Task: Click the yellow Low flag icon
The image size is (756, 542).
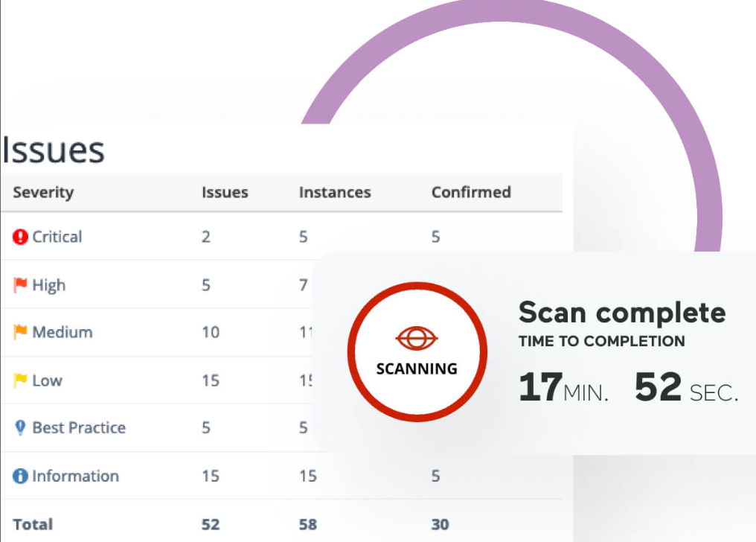Action: coord(20,380)
